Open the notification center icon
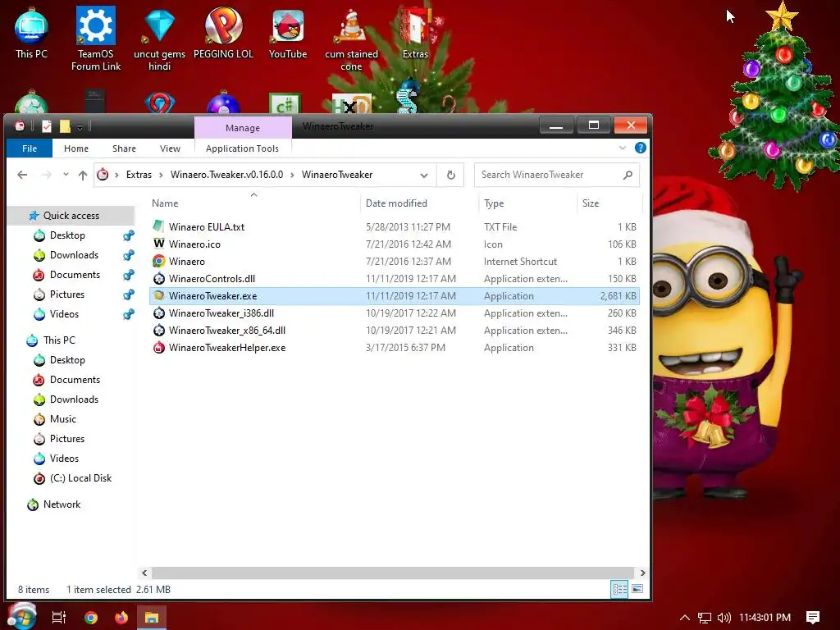The width and height of the screenshot is (840, 630). click(x=813, y=618)
